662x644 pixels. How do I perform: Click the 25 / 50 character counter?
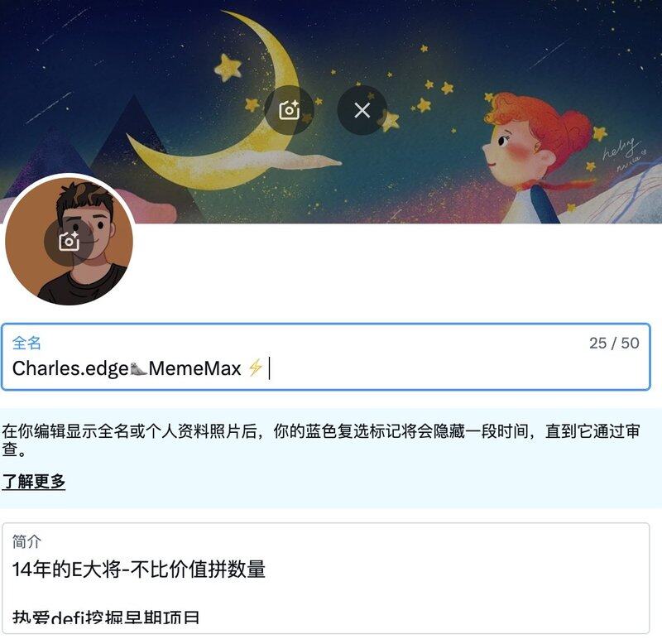tap(614, 343)
